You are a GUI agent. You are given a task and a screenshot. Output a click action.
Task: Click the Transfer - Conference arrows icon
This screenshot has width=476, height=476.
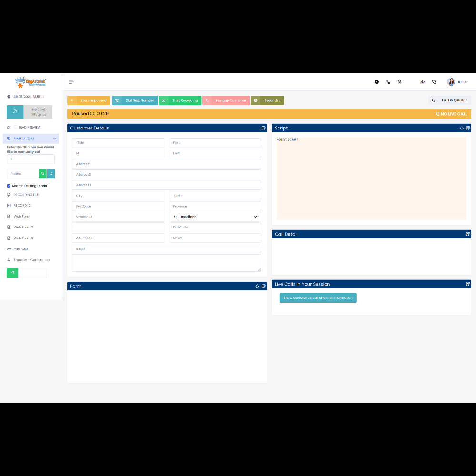pyautogui.click(x=9, y=260)
